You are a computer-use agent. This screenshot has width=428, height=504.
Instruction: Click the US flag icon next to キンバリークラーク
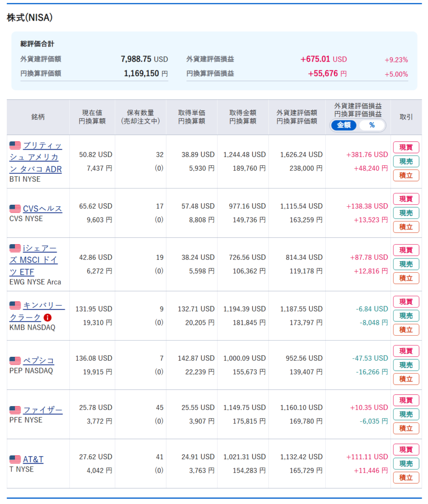point(15,305)
